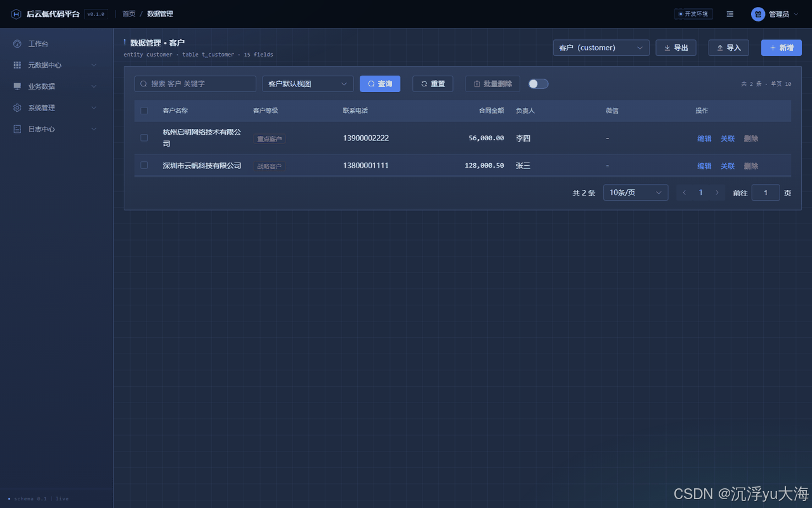Click the 导出 export button
Viewport: 812px width, 508px height.
click(x=676, y=48)
